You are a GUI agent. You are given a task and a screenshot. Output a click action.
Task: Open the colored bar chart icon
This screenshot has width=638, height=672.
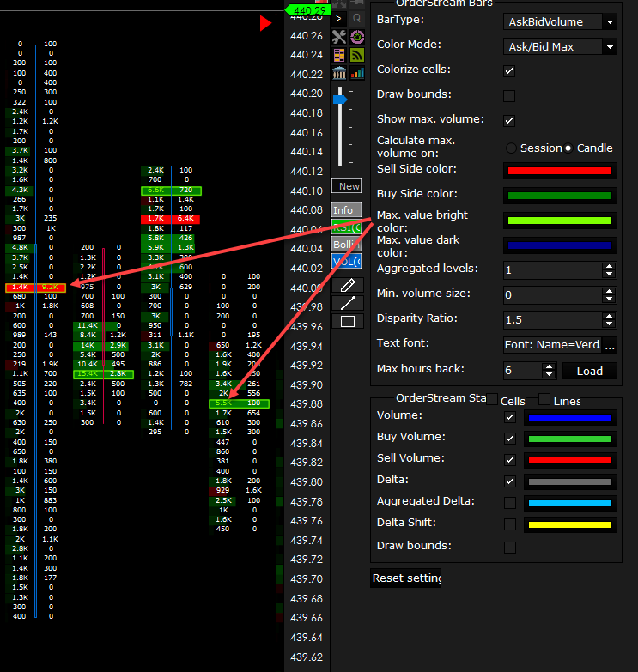pos(357,73)
